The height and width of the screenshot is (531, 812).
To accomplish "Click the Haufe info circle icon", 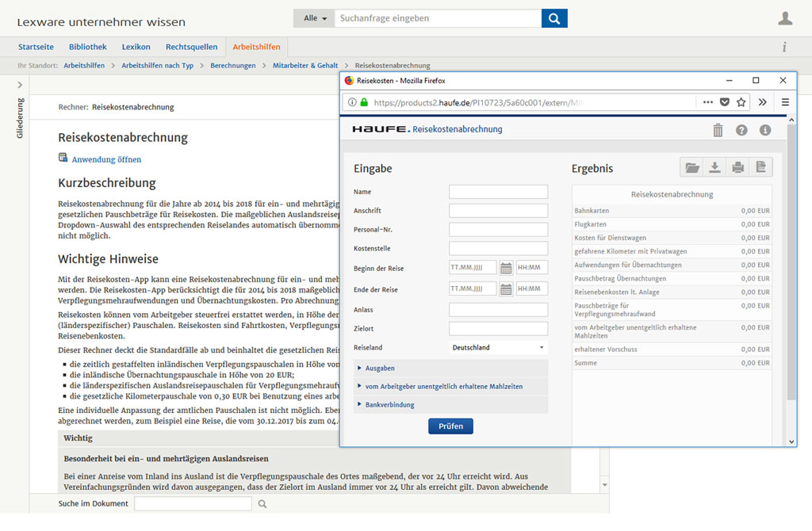I will click(x=765, y=130).
